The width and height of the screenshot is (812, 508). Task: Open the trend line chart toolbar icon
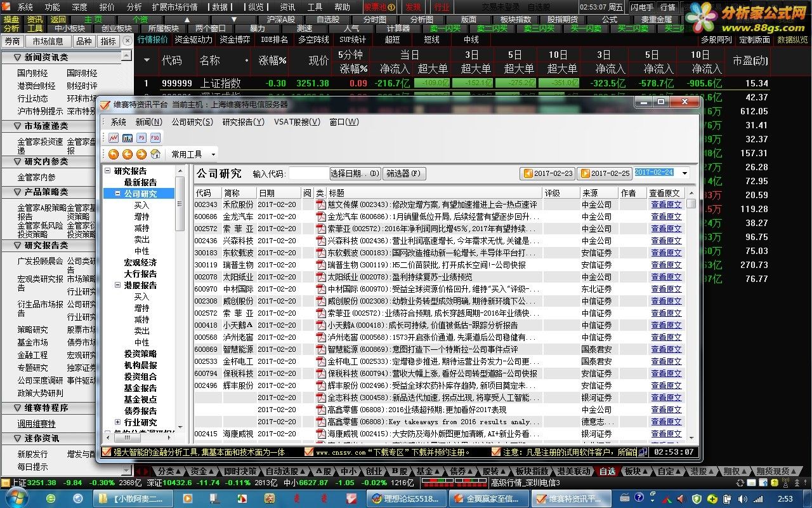(x=114, y=137)
